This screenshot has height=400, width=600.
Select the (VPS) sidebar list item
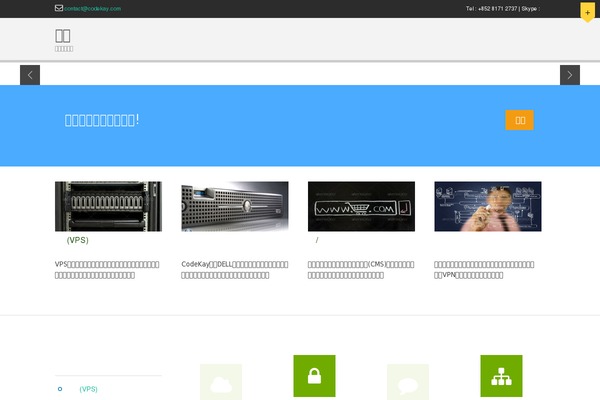coord(88,389)
